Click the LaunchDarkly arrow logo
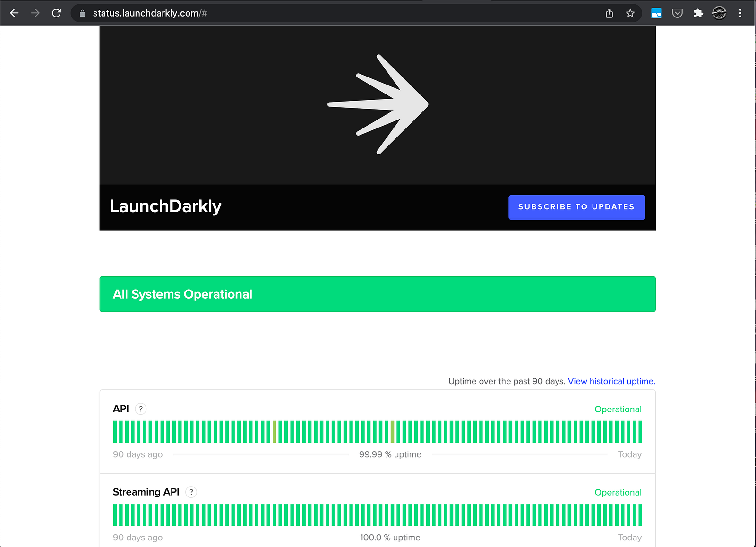The image size is (756, 547). (378, 104)
